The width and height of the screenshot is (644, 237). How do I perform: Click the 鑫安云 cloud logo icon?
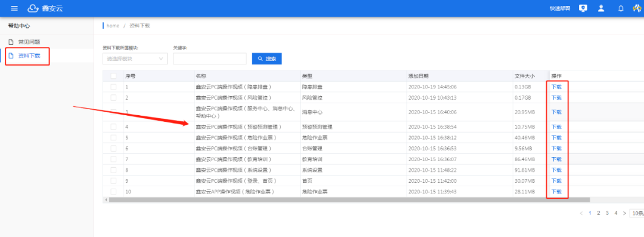[x=32, y=8]
